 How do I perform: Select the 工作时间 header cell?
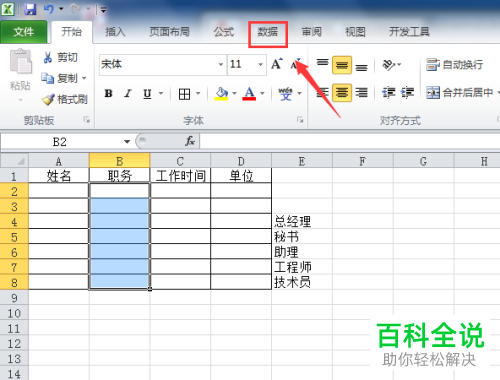[x=180, y=176]
